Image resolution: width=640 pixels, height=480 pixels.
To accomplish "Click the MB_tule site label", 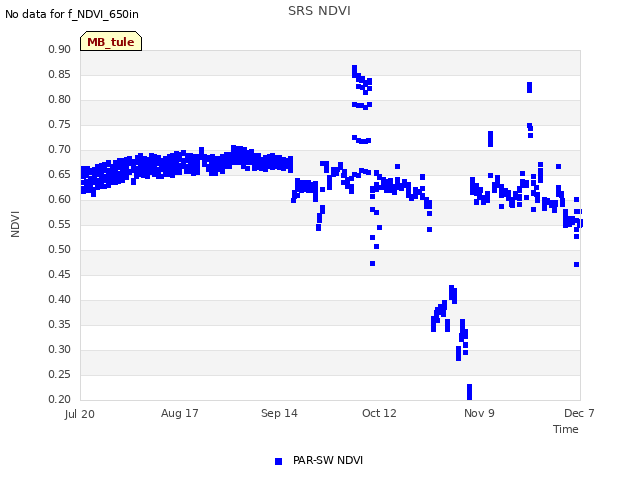I will (x=111, y=42).
